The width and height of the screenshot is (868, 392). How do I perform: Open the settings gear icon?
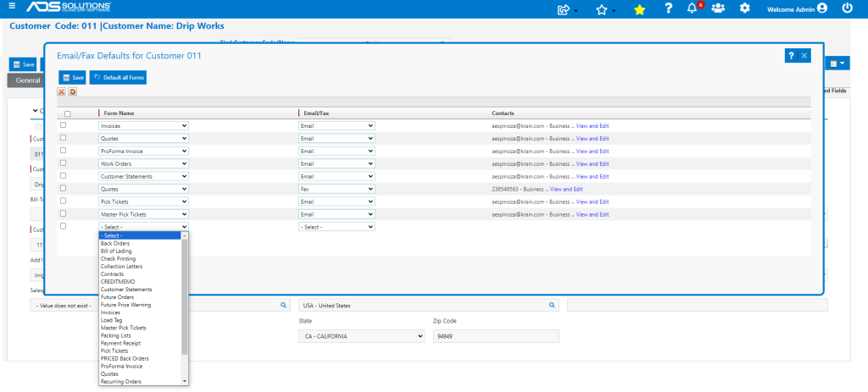tap(745, 8)
